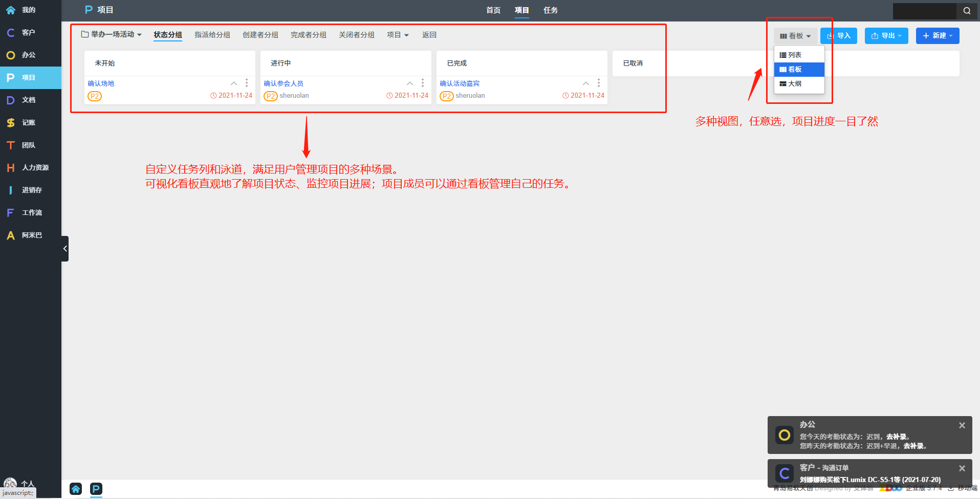Open the three-dot menu on 确认场地 card
Image resolution: width=980 pixels, height=499 pixels.
pos(247,83)
